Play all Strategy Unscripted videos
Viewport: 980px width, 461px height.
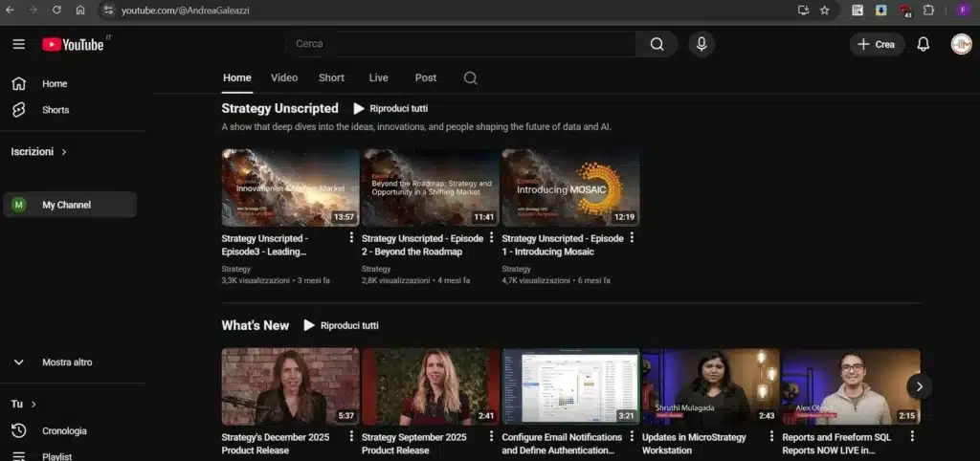(390, 109)
